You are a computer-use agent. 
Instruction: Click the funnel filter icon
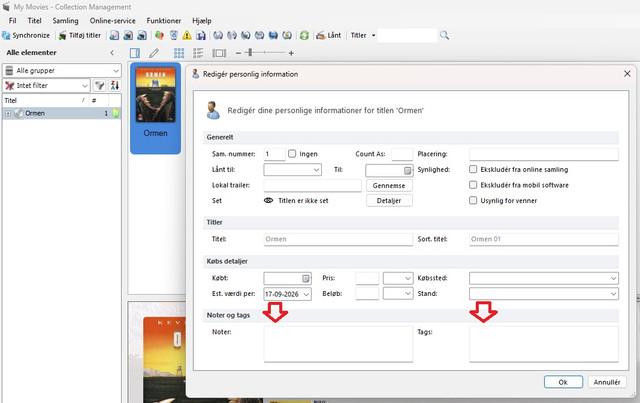[x=99, y=85]
